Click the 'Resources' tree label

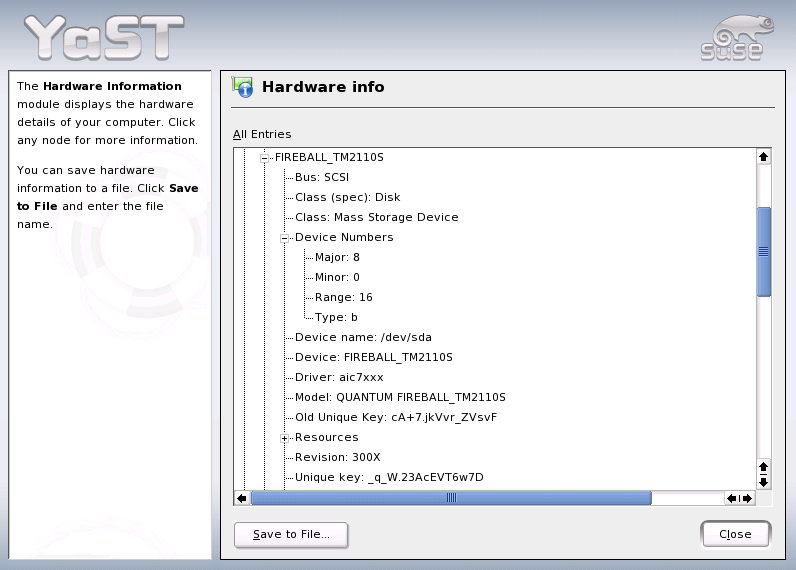coord(326,437)
